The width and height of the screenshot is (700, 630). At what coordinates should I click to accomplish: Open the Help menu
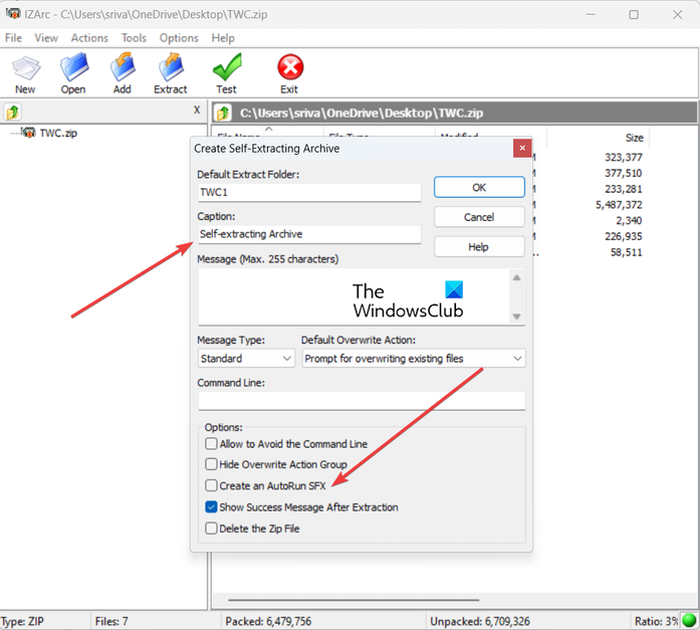[223, 38]
